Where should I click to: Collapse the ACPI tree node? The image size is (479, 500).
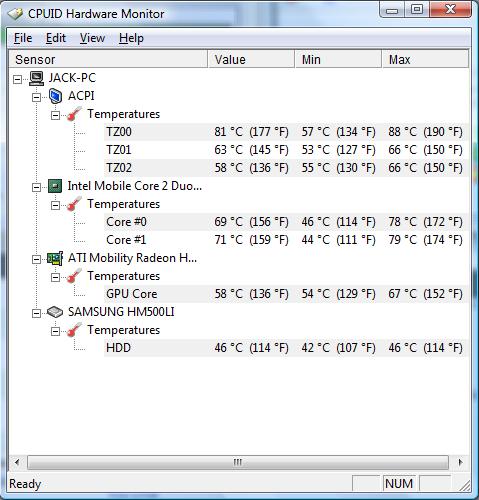[36, 97]
